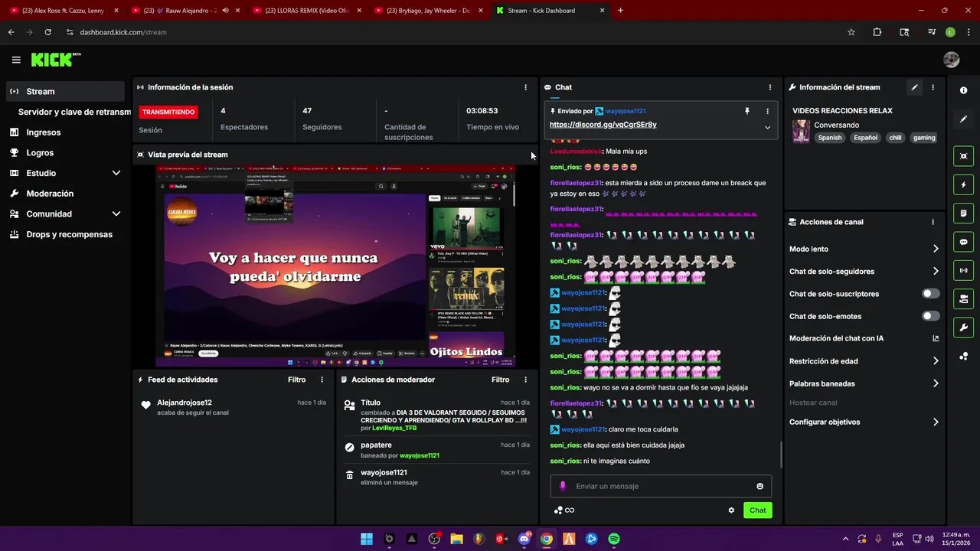Click the Kick logo

56,60
